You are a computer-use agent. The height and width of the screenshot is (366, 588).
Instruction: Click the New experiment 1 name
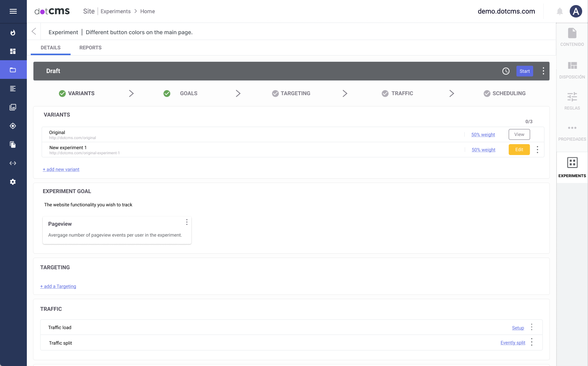click(68, 148)
